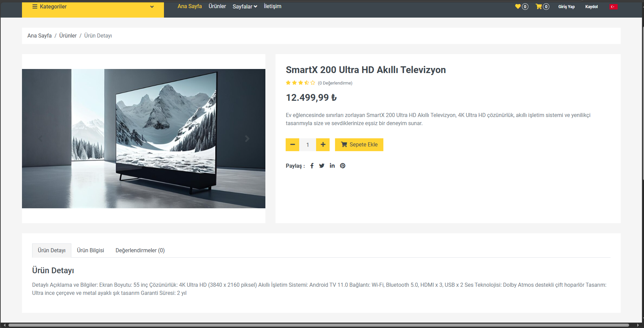
Task: Decrease quantity with minus button
Action: tap(292, 145)
